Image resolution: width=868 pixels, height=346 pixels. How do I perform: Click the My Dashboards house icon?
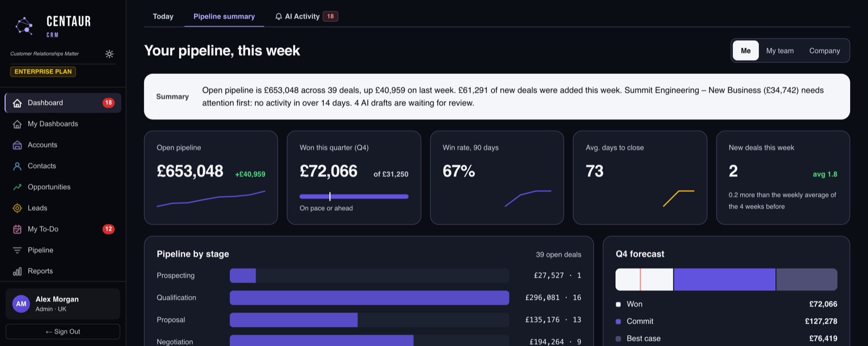[17, 124]
